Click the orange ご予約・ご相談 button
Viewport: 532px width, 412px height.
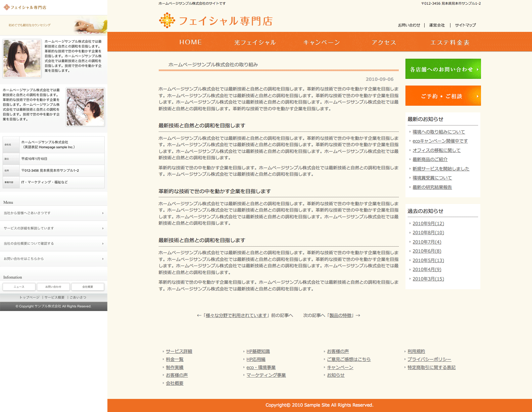tap(443, 96)
